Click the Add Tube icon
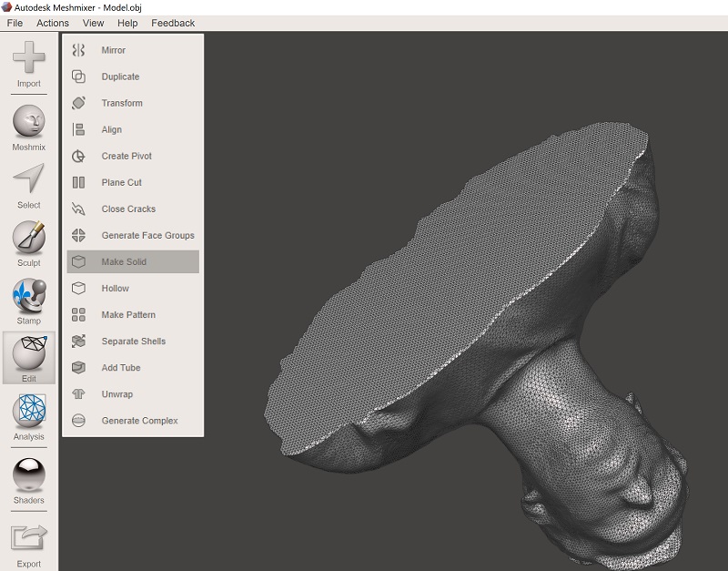This screenshot has height=571, width=728. click(x=78, y=368)
